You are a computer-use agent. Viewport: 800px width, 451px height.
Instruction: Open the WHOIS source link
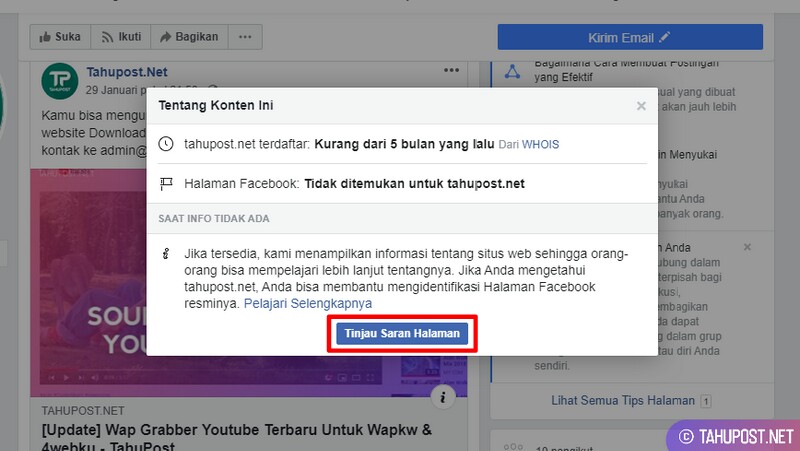point(540,144)
